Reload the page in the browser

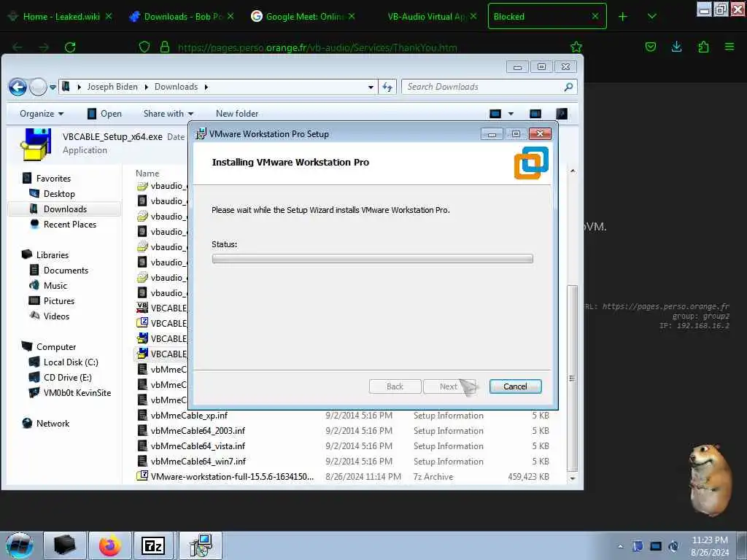70,47
